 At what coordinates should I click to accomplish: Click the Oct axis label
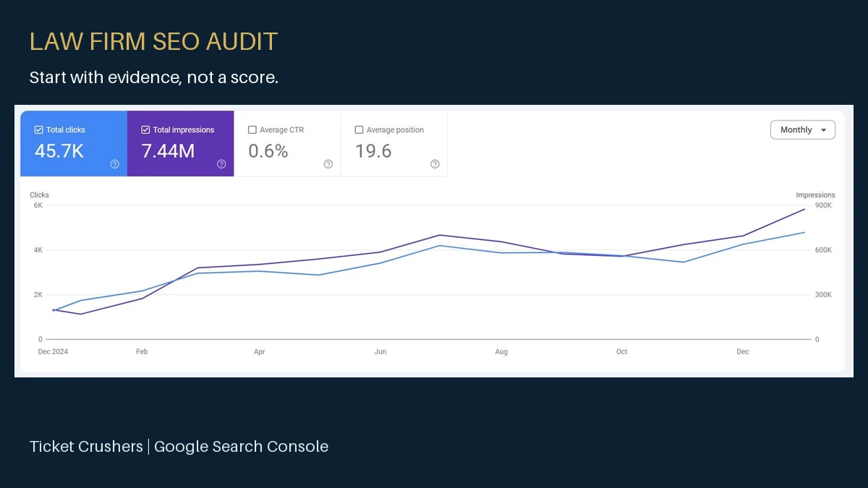click(x=622, y=352)
